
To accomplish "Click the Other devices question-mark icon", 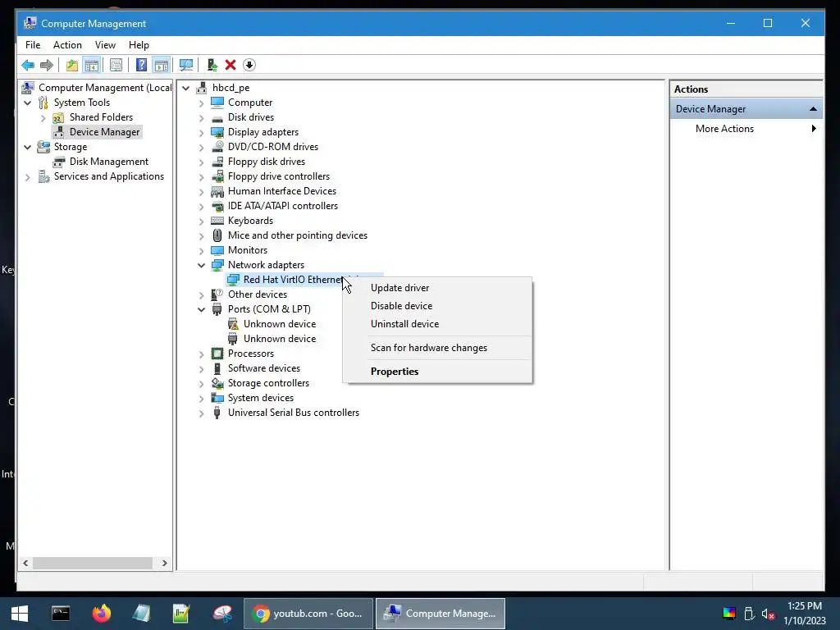I will [x=217, y=294].
